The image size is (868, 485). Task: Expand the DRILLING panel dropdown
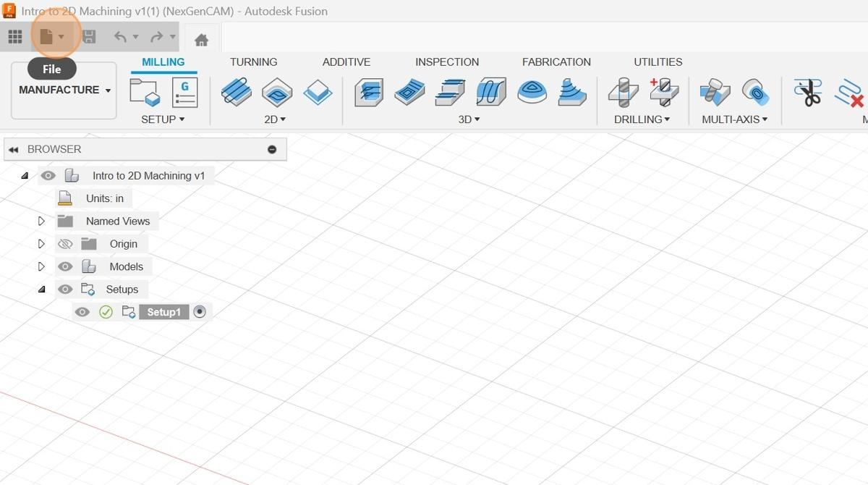642,119
